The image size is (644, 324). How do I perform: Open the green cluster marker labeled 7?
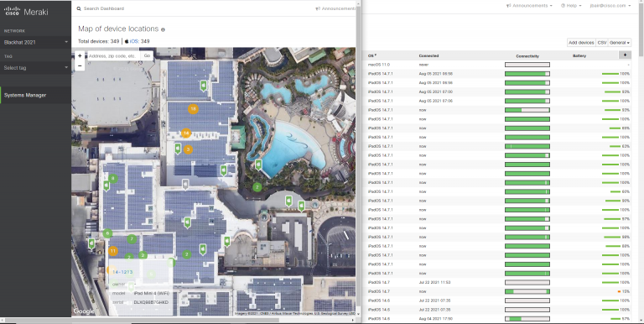coord(132,239)
